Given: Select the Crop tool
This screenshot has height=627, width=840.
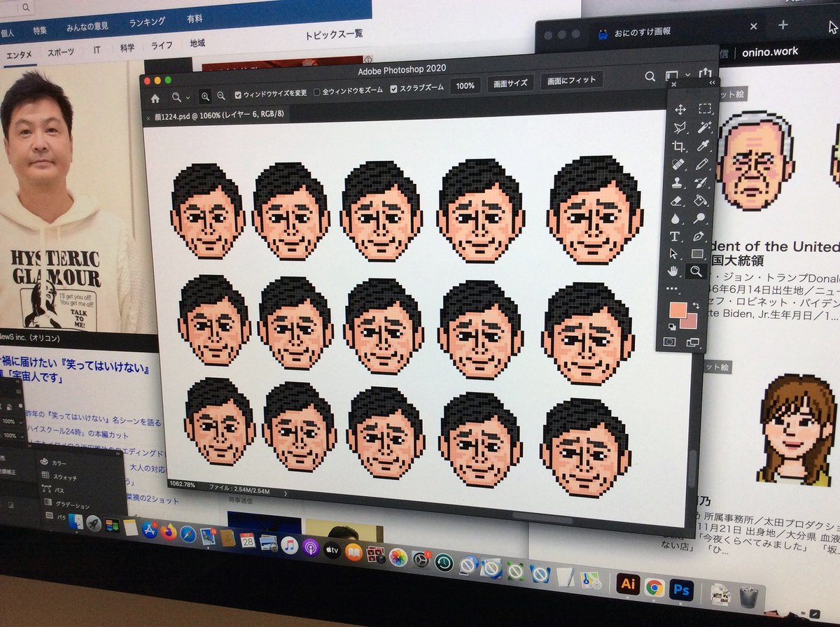Looking at the screenshot, I should click(678, 146).
